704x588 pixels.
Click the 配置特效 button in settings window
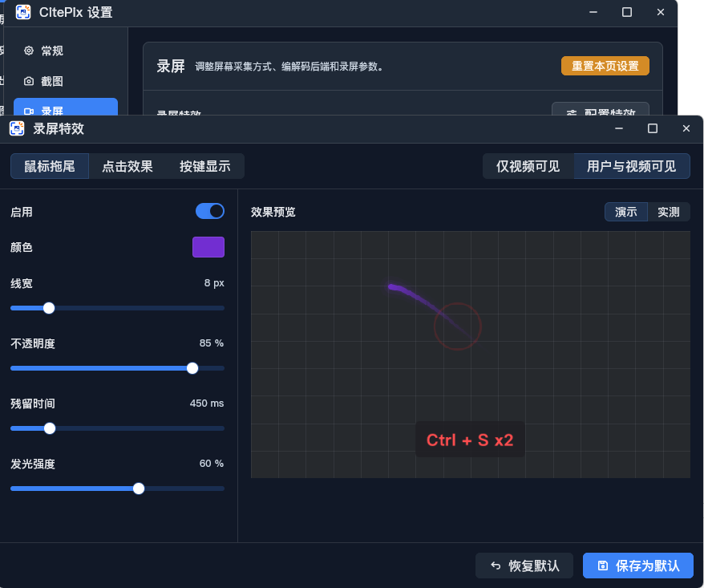[x=601, y=109]
